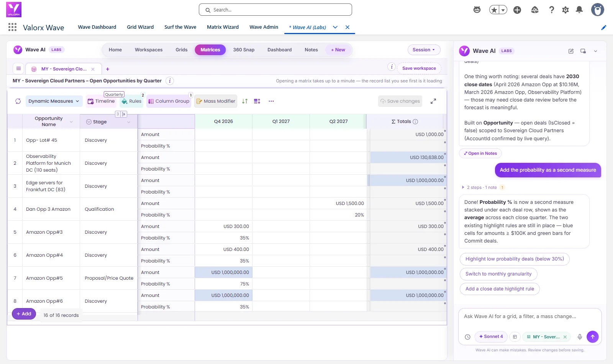Switch to the Grids section

pyautogui.click(x=182, y=50)
